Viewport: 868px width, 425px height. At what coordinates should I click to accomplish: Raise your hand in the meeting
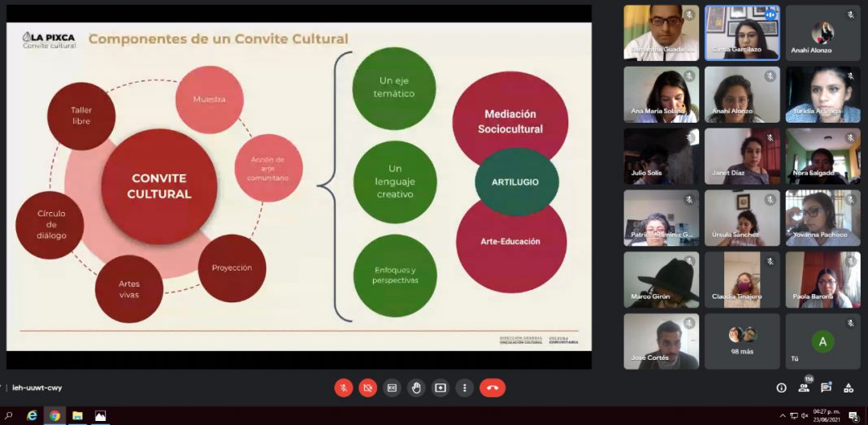point(416,388)
